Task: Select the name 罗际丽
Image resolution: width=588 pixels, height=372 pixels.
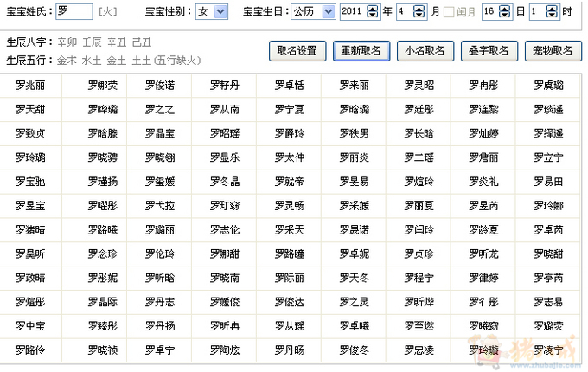Action: point(289,279)
